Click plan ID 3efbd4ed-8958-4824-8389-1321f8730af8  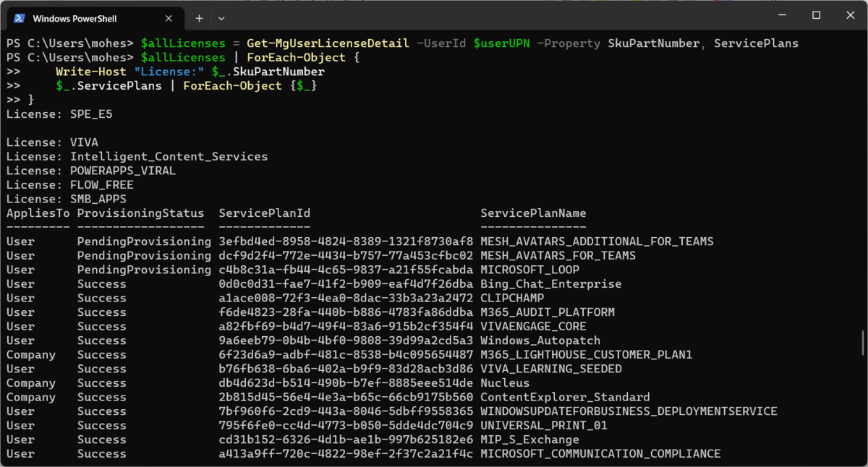[346, 241]
